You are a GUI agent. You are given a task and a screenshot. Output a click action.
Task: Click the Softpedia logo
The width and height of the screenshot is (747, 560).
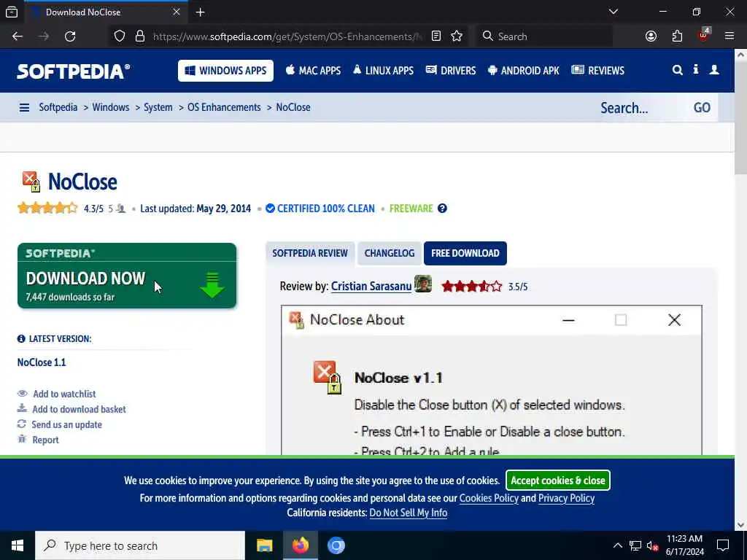click(x=74, y=71)
